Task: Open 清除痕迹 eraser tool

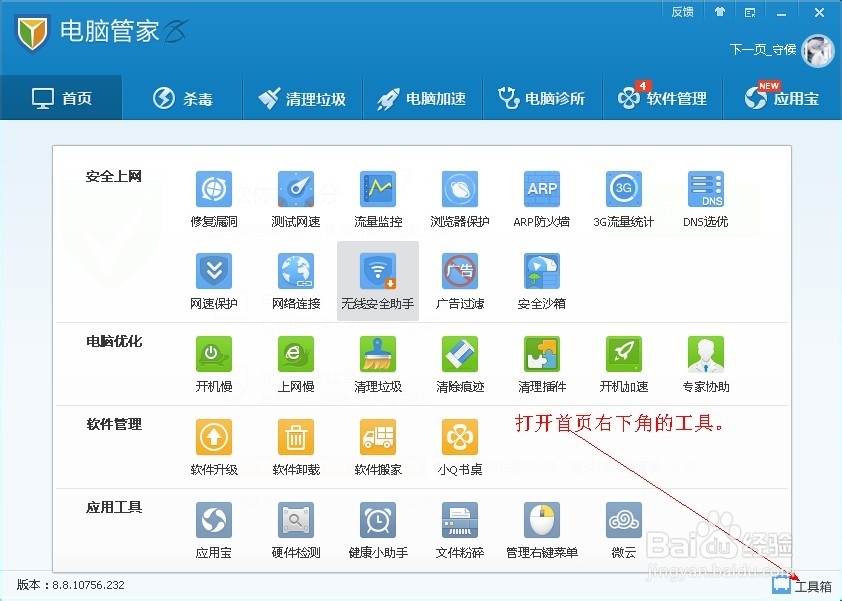Action: [460, 364]
